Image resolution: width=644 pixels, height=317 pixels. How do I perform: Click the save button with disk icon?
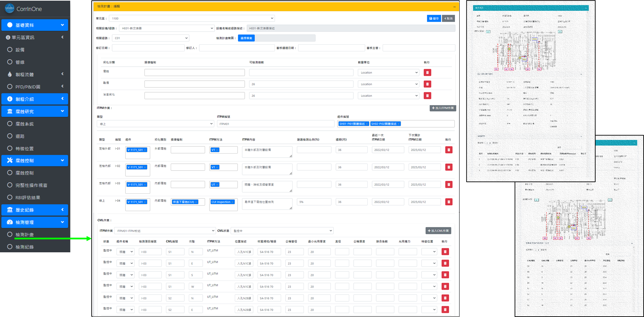tap(434, 18)
